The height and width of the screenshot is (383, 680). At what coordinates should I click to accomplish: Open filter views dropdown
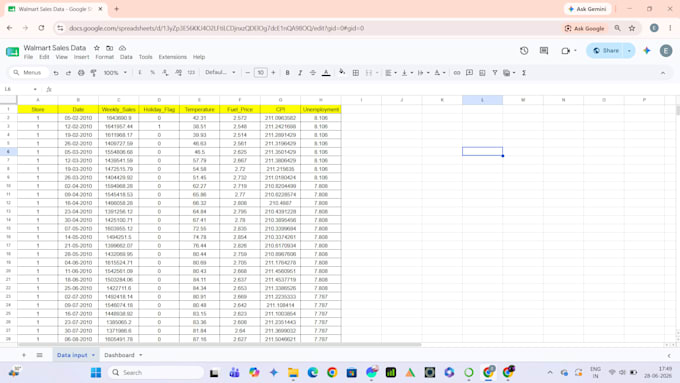tap(509, 73)
